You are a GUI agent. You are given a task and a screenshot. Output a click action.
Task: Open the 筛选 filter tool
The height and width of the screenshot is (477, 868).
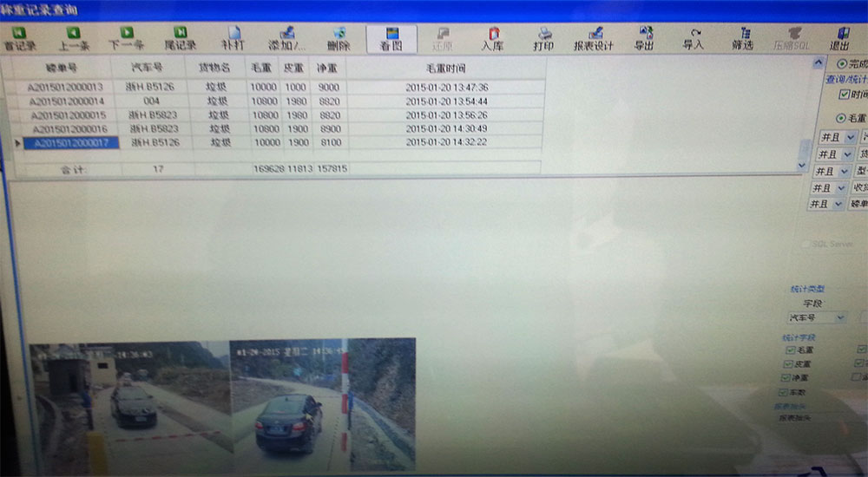(x=743, y=38)
